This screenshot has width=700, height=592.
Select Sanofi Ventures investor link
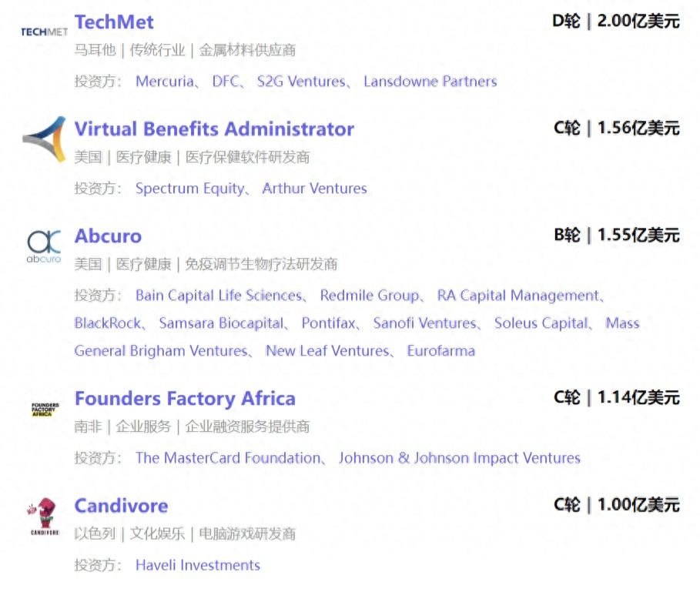click(423, 323)
